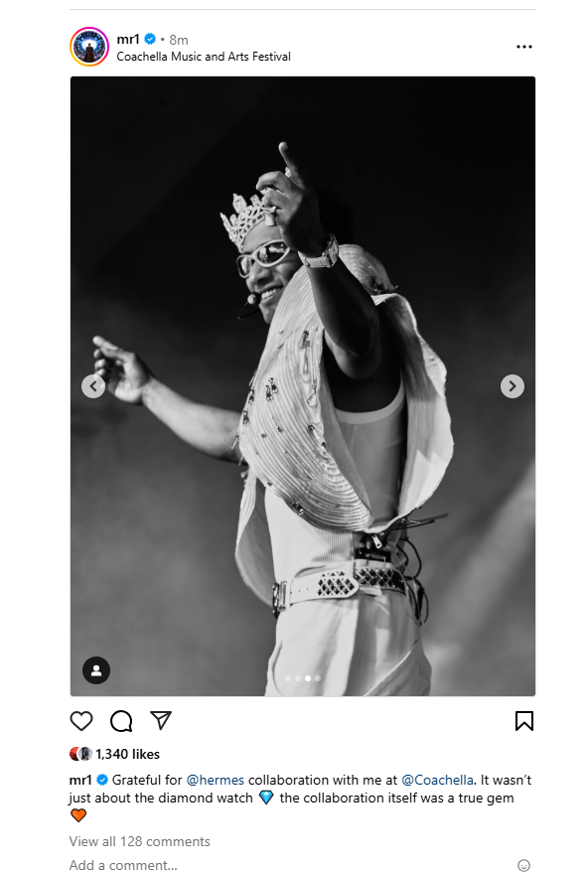
Task: View all 128 comments
Action: (140, 841)
